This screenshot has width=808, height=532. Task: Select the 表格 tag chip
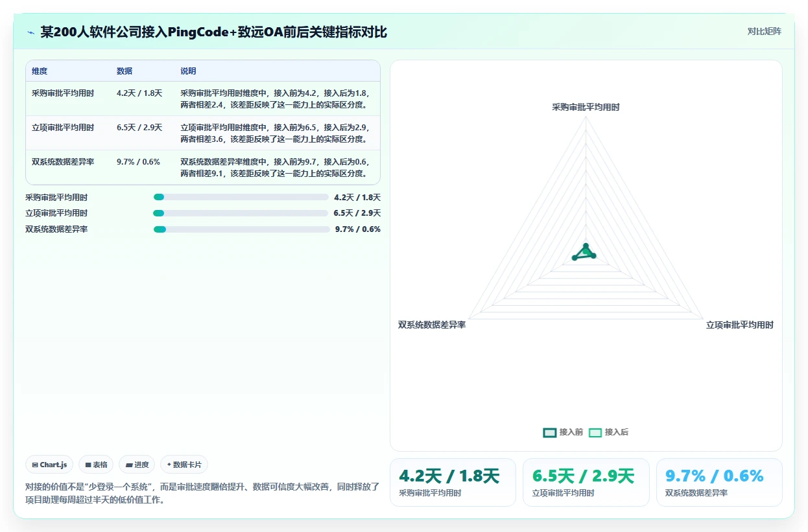click(96, 465)
